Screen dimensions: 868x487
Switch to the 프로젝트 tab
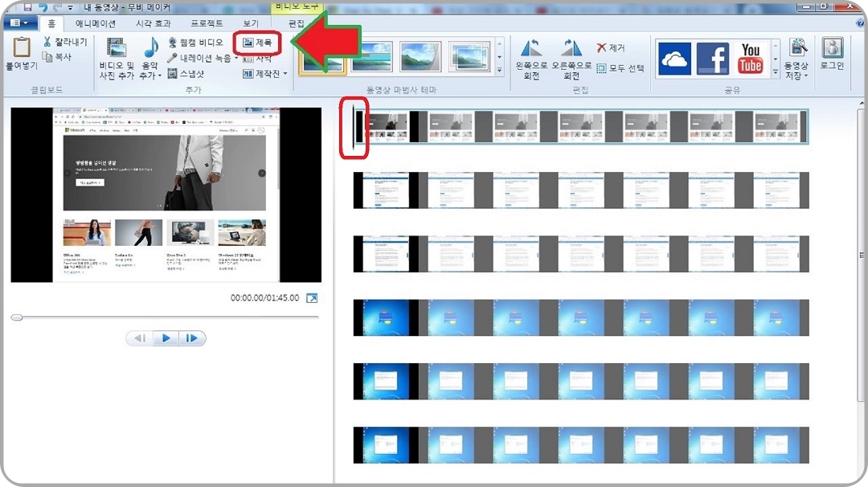tap(207, 23)
